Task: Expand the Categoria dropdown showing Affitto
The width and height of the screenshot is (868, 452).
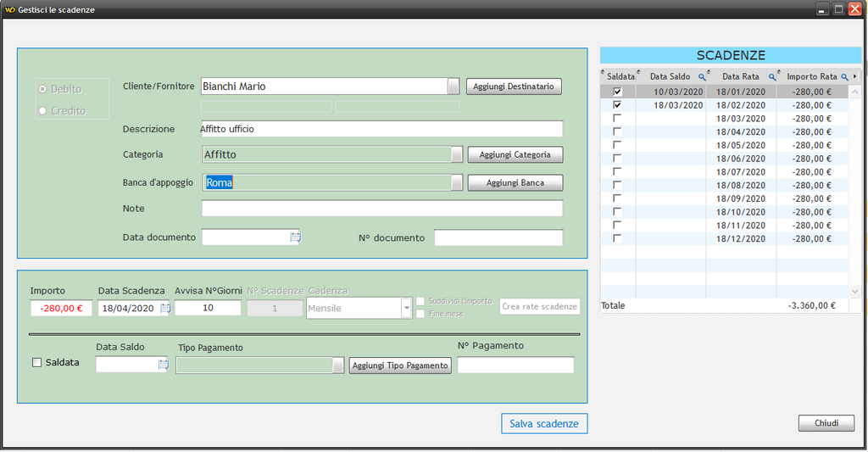Action: click(x=457, y=154)
